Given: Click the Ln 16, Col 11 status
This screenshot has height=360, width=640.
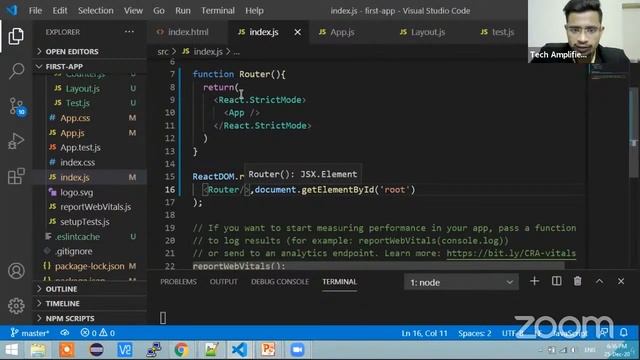Looking at the screenshot, I should click(424, 333).
